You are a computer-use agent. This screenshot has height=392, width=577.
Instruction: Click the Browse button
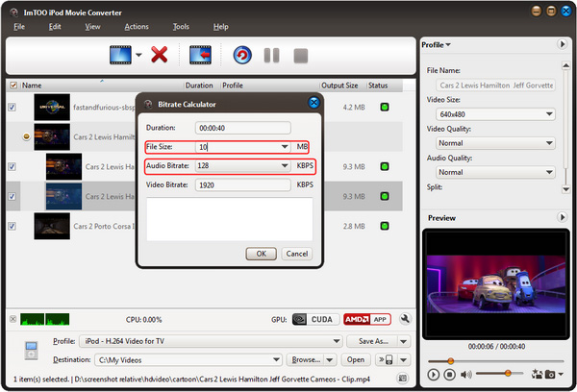click(306, 359)
